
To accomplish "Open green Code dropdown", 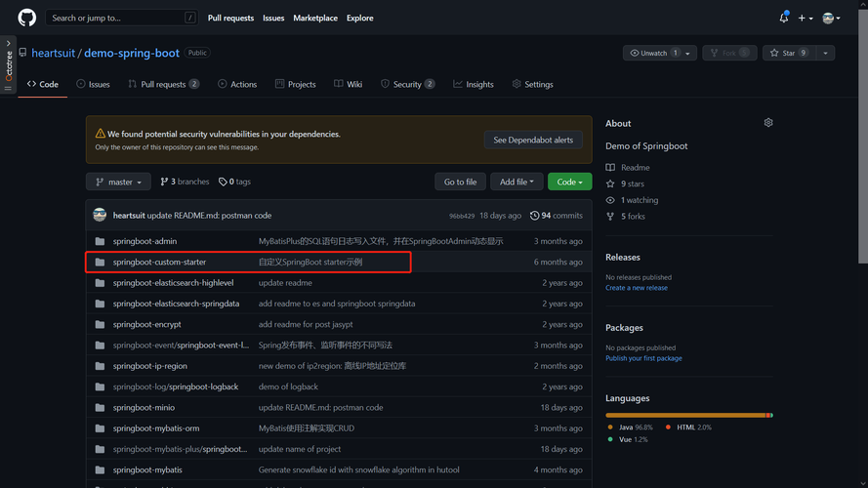I will [569, 182].
